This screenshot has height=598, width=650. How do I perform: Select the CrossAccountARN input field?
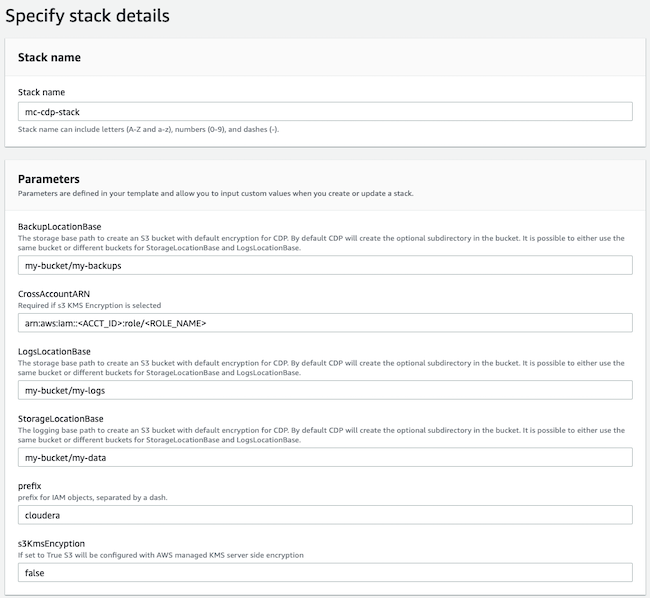coord(325,323)
